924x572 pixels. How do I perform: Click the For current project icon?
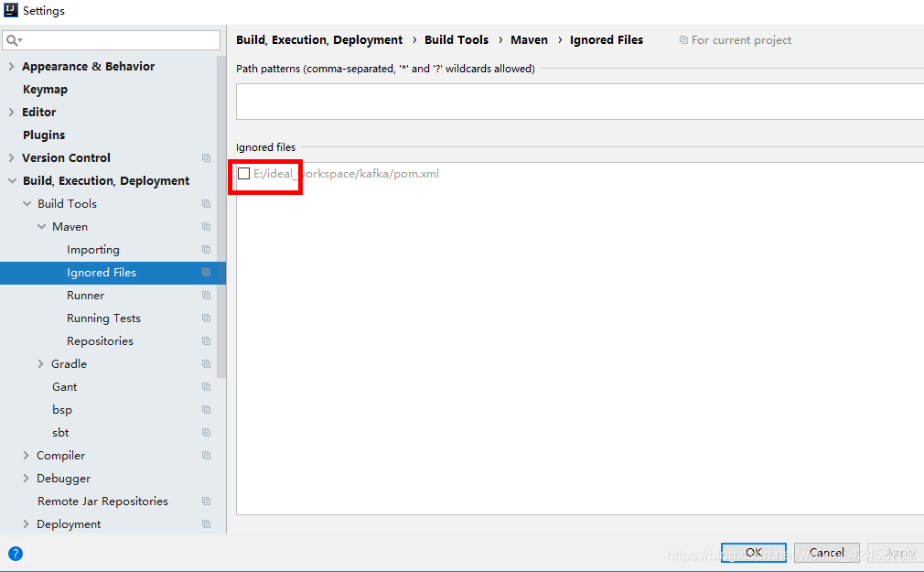[x=683, y=40]
